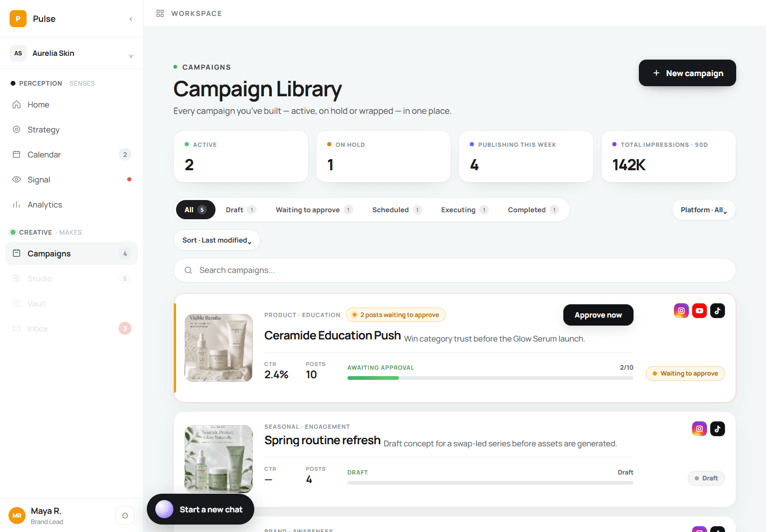Open Ceramide Education Push thumbnail

pyautogui.click(x=219, y=348)
